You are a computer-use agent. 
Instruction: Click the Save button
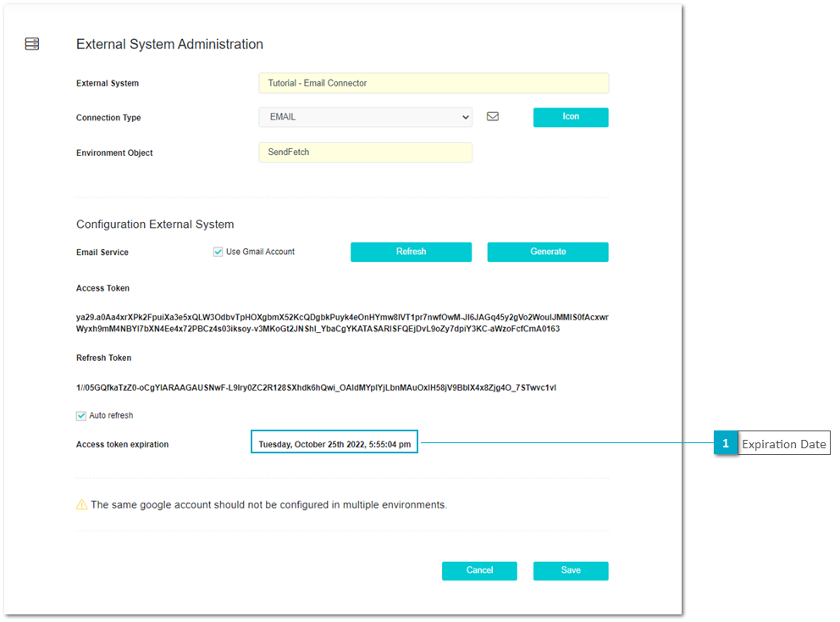click(x=571, y=570)
